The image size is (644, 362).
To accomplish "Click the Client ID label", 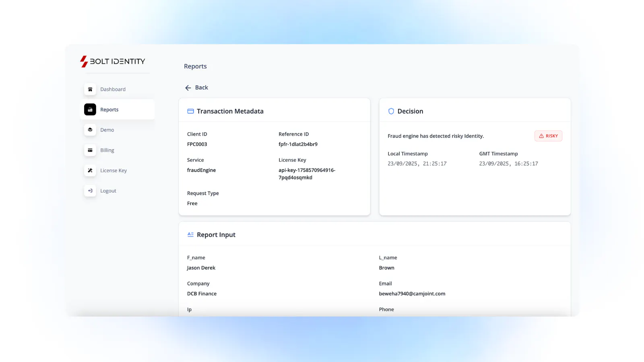I will point(197,134).
